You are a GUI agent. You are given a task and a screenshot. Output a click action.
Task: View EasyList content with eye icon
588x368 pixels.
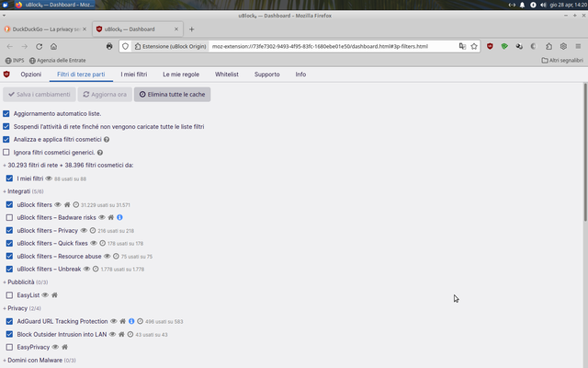[x=45, y=295]
